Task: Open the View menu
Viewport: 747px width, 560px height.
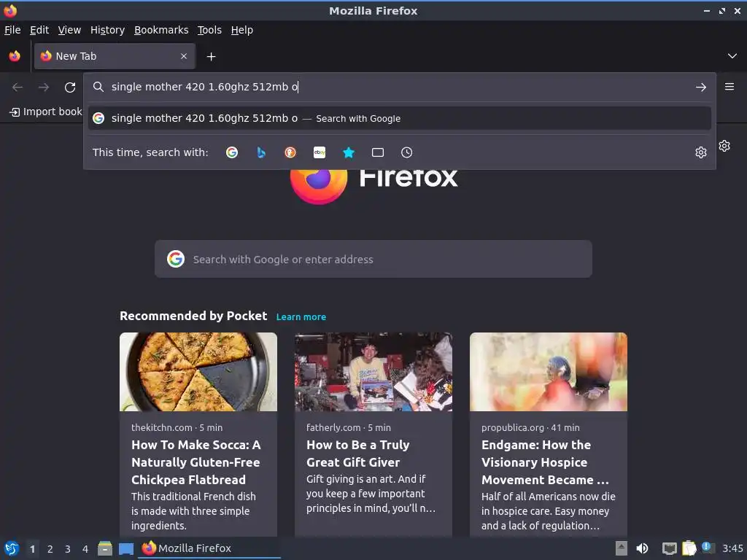Action: click(x=69, y=30)
